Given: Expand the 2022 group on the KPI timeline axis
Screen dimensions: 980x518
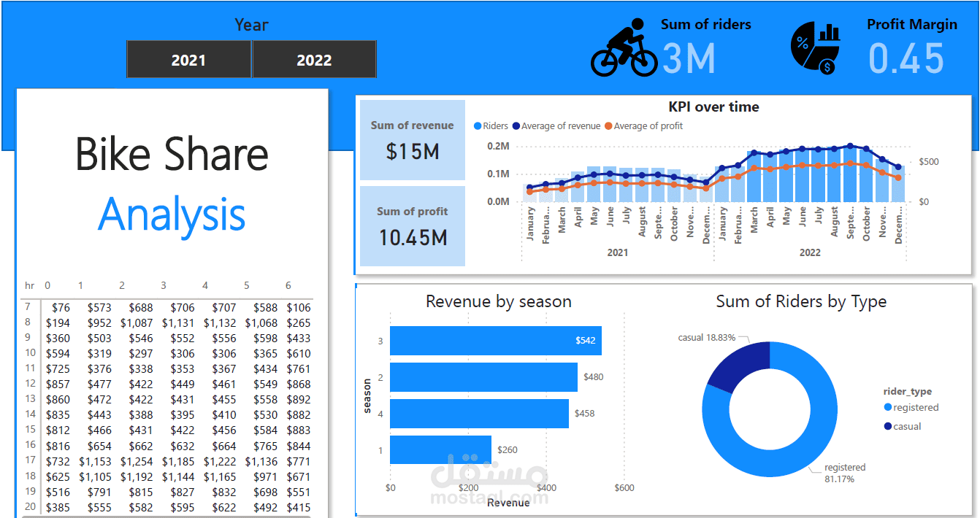Looking at the screenshot, I should pos(809,252).
